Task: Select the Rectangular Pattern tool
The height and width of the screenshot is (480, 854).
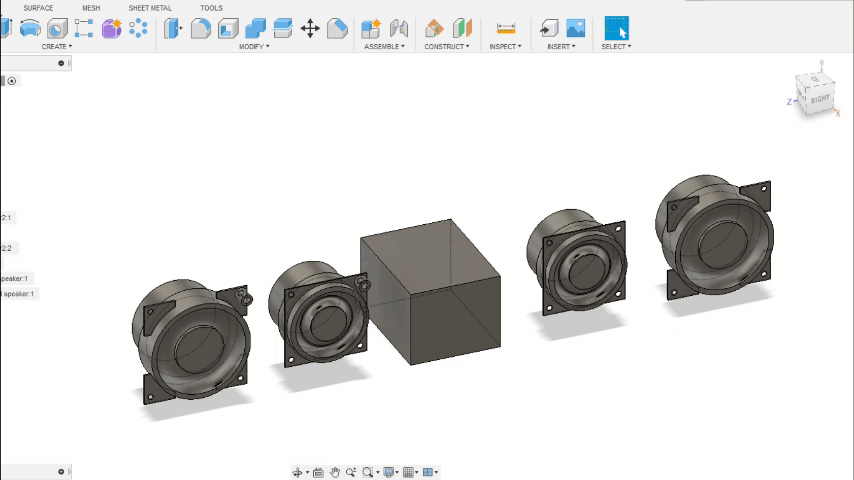Action: 84,28
